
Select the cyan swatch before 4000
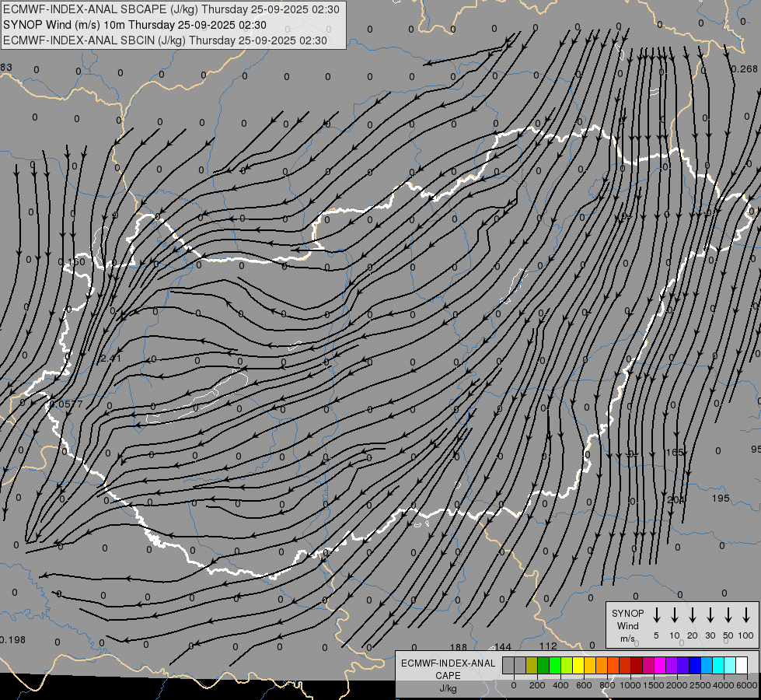point(717,665)
